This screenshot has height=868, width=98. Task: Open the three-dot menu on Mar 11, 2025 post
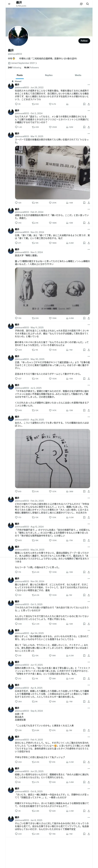89,133
